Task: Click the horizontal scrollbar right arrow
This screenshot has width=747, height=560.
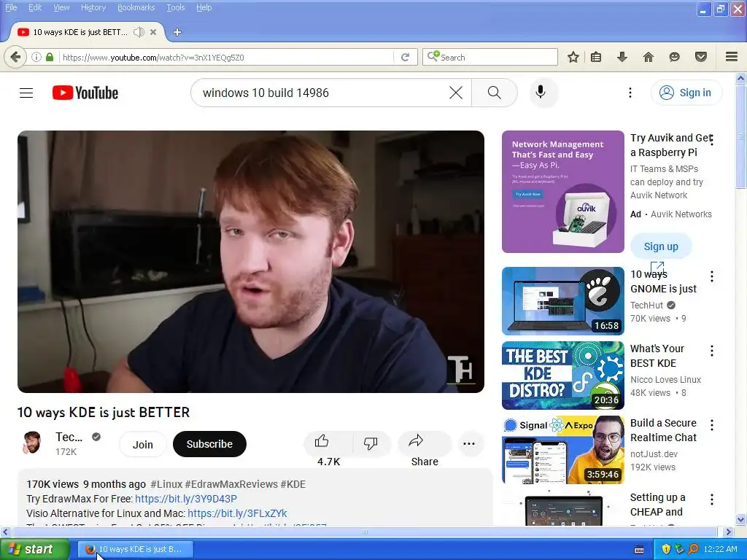Action: (x=728, y=532)
